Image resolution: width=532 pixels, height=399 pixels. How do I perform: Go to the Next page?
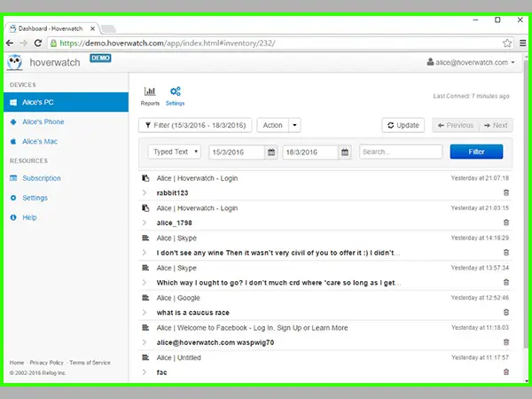tap(496, 125)
